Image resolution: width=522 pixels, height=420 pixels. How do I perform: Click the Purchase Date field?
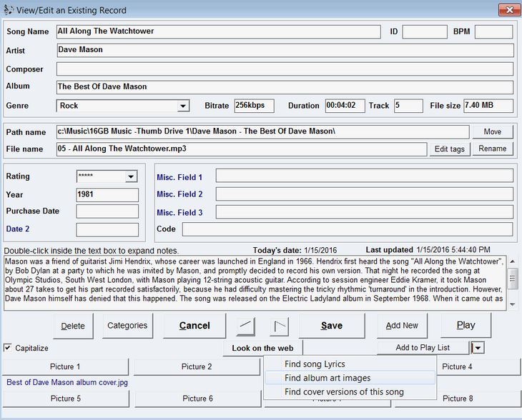pos(107,211)
